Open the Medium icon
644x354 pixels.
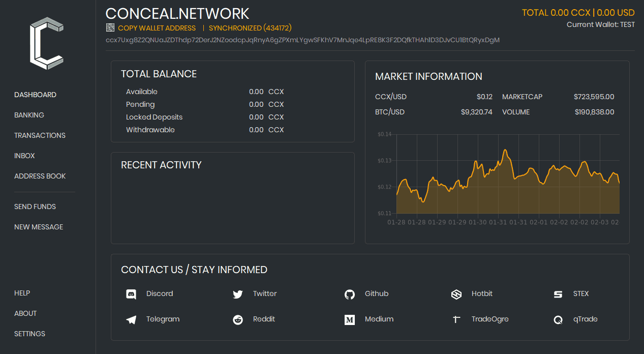point(349,319)
